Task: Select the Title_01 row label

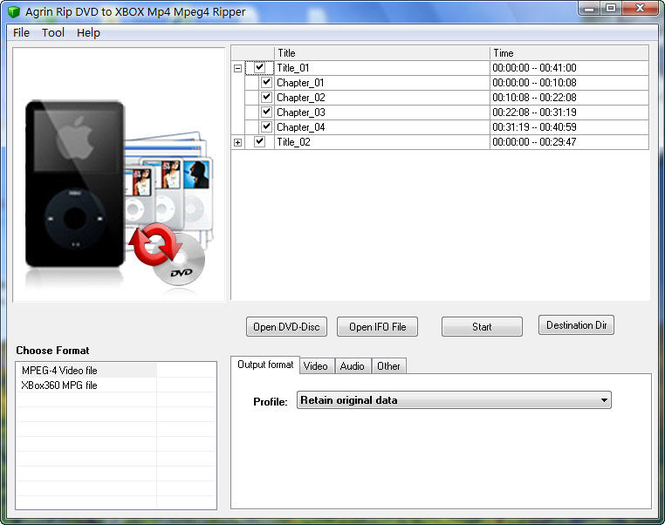Action: 293,68
